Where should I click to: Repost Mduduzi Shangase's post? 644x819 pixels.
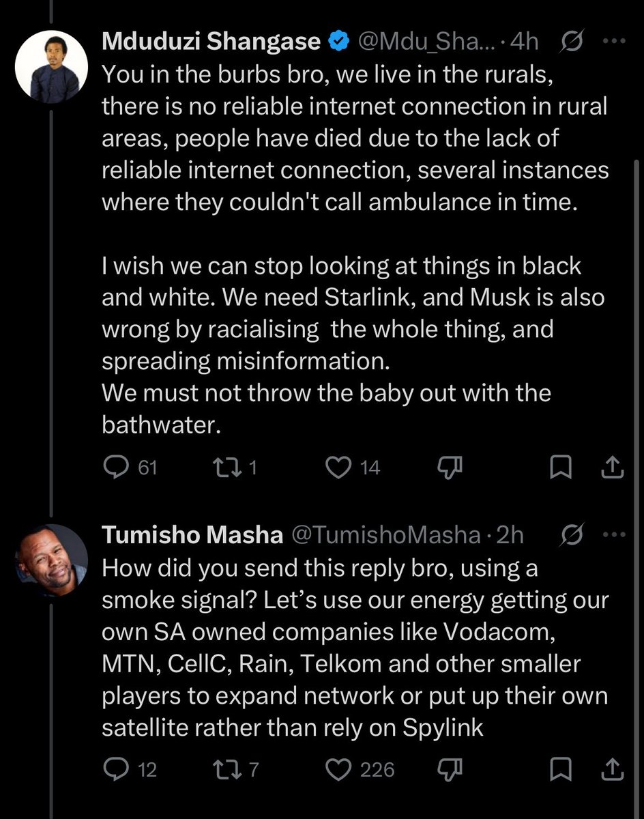[224, 468]
